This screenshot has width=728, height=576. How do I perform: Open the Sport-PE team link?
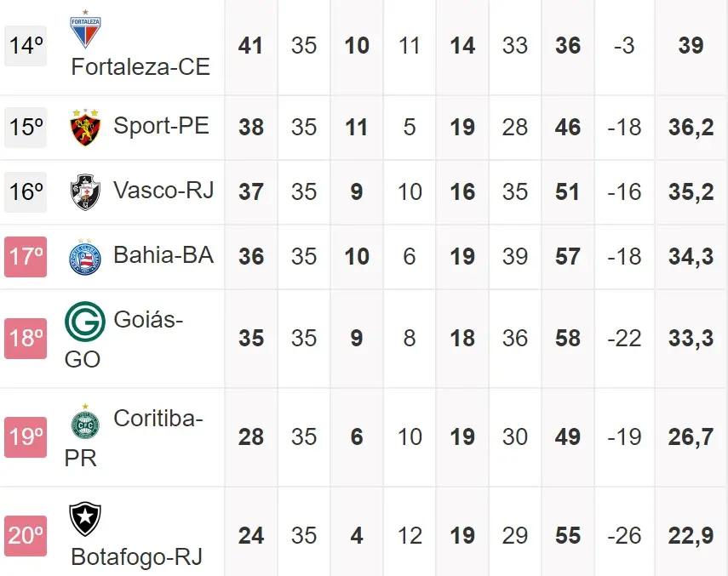click(x=162, y=126)
